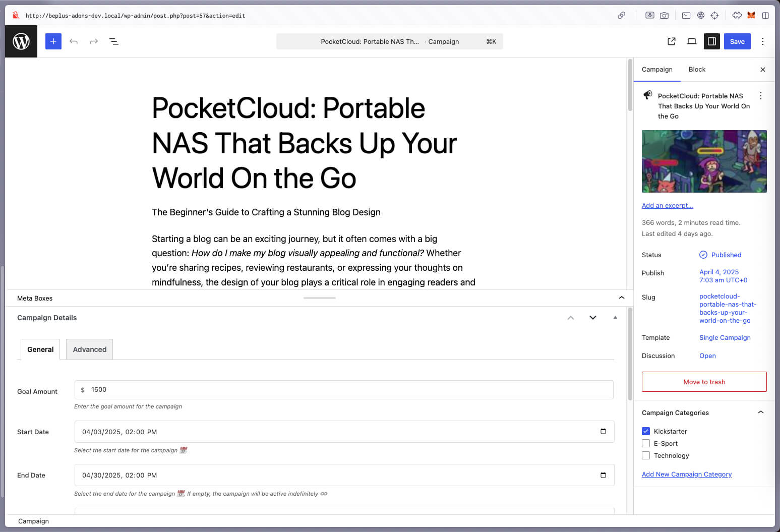Move Campaign Details box down

[593, 318]
